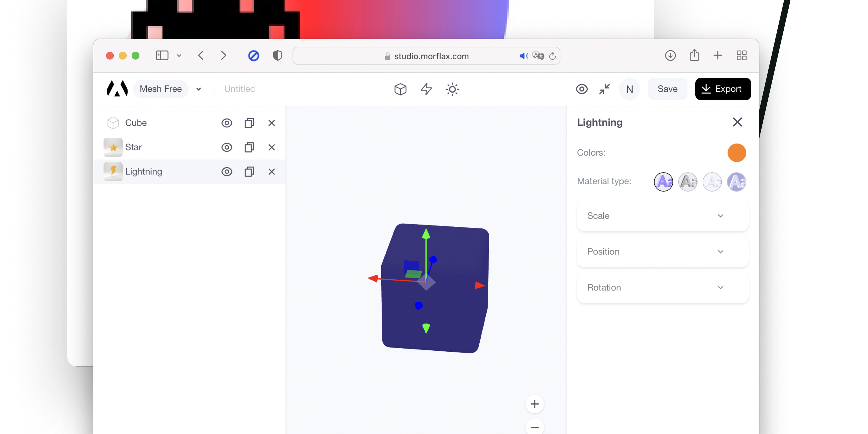The width and height of the screenshot is (868, 434).
Task: Click the zoom in plus button
Action: point(534,404)
